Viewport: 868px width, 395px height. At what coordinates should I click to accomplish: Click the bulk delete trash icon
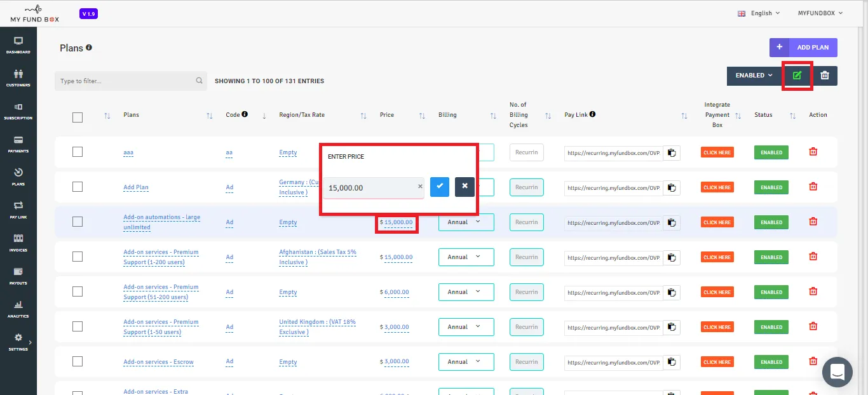(825, 76)
